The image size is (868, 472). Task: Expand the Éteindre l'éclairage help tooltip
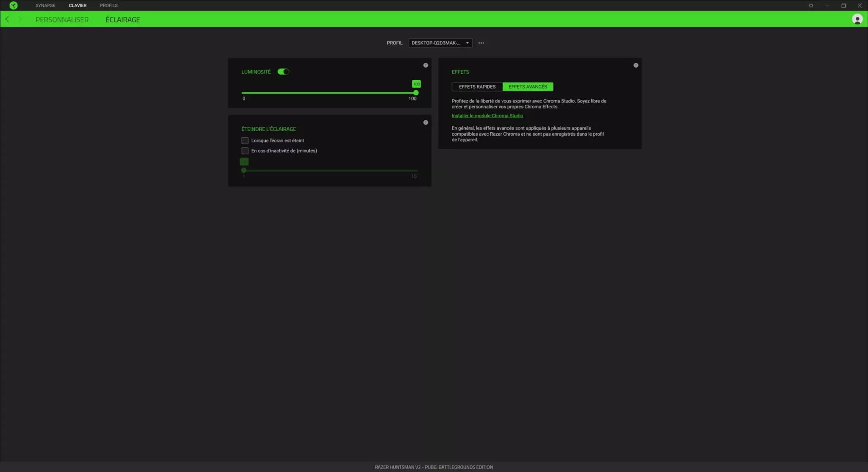click(x=426, y=122)
